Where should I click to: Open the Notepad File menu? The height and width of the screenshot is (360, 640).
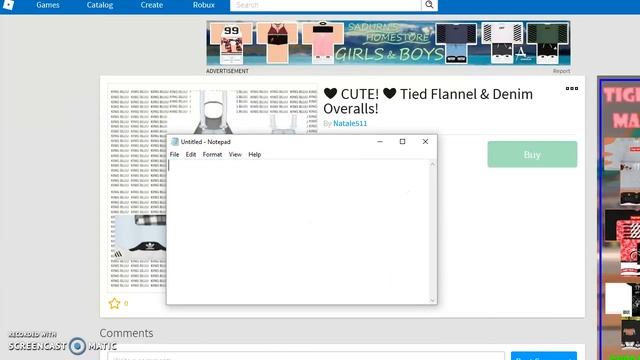[x=174, y=155]
